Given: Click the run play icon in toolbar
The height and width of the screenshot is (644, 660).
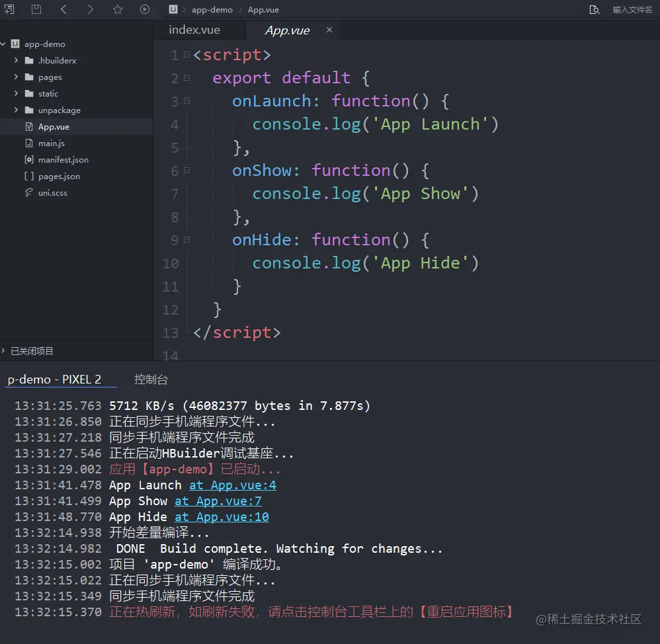Looking at the screenshot, I should 144,9.
